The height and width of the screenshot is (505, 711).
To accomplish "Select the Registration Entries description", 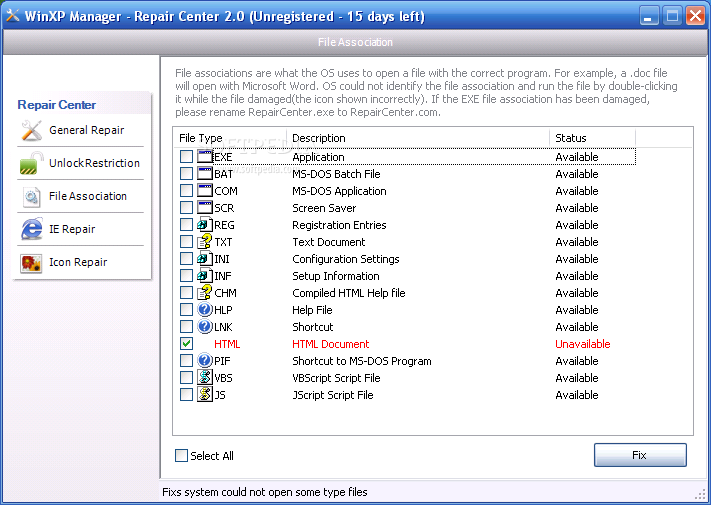I will (x=339, y=225).
